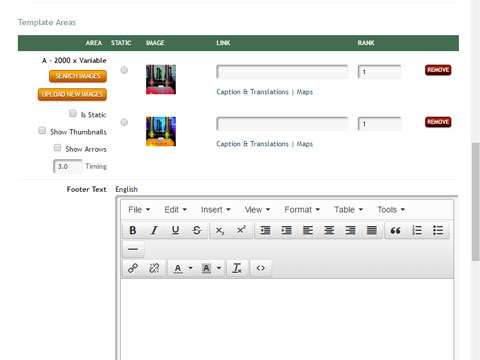
Task: Click the second image Rank field
Action: click(379, 124)
